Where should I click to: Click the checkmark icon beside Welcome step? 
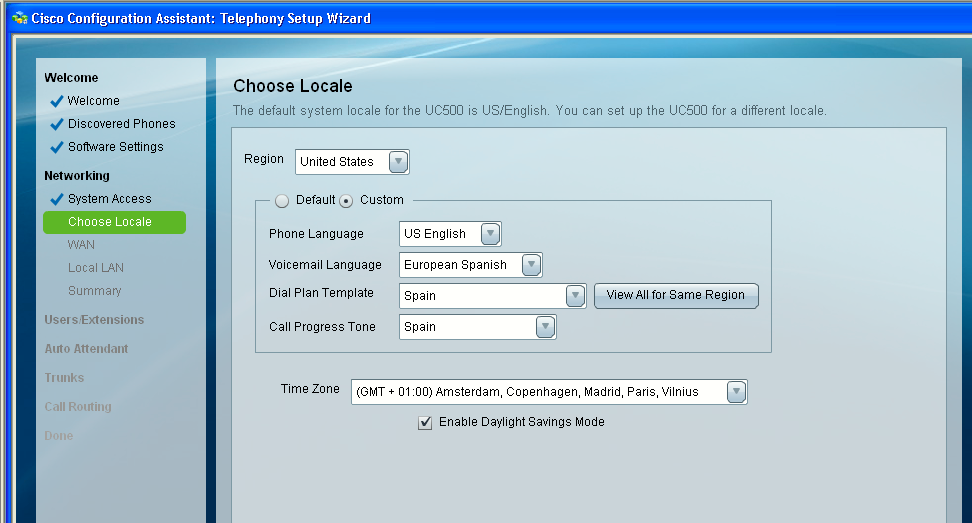point(56,101)
